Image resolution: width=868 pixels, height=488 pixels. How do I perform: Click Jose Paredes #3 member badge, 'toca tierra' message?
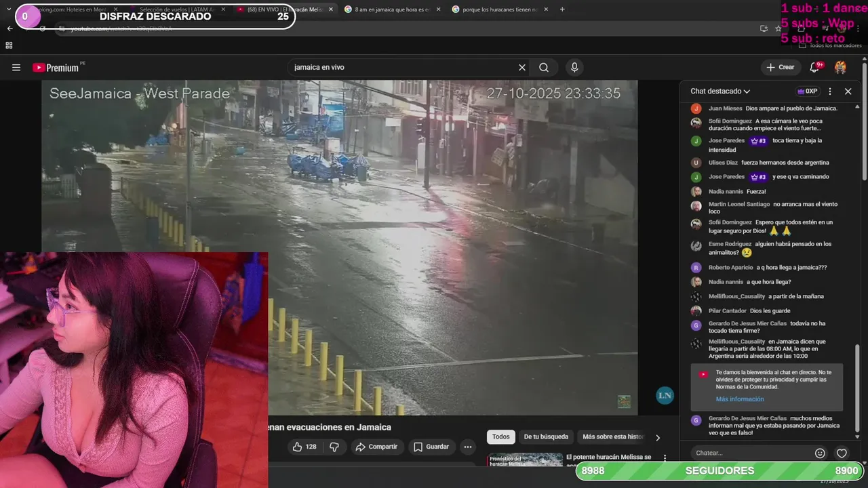758,141
